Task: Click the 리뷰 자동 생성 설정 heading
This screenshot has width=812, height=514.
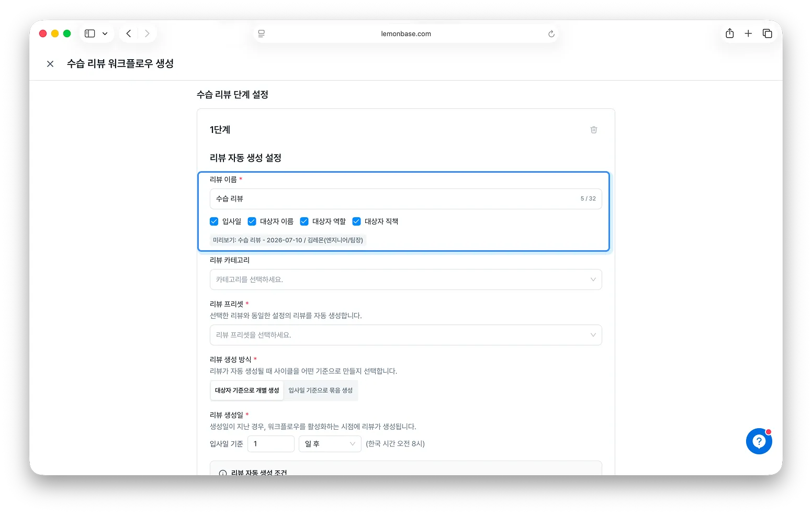Action: [x=245, y=158]
